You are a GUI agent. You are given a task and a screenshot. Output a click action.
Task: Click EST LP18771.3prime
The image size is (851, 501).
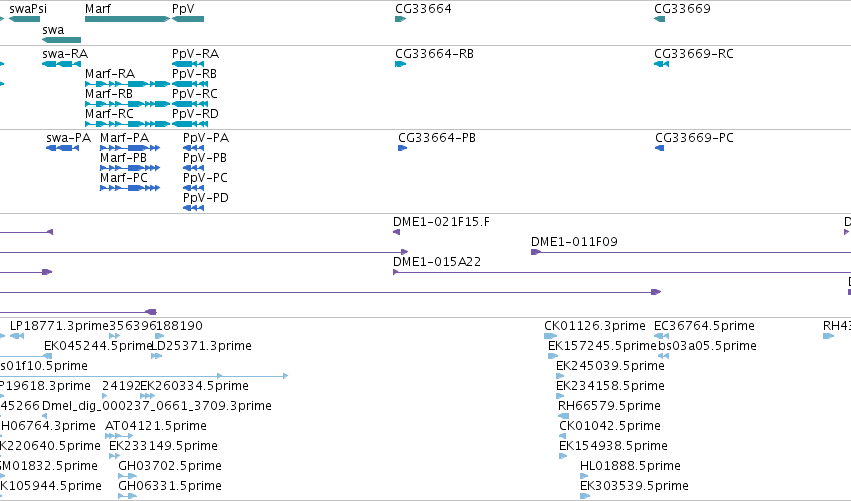coord(17,337)
